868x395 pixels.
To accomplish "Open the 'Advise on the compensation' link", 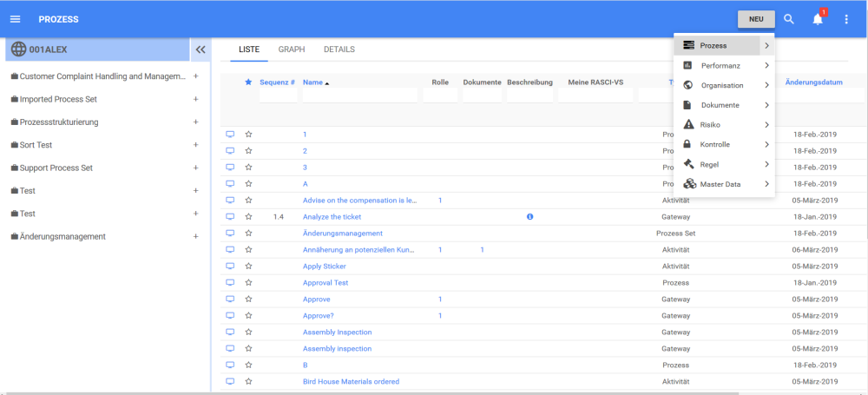I will point(360,200).
